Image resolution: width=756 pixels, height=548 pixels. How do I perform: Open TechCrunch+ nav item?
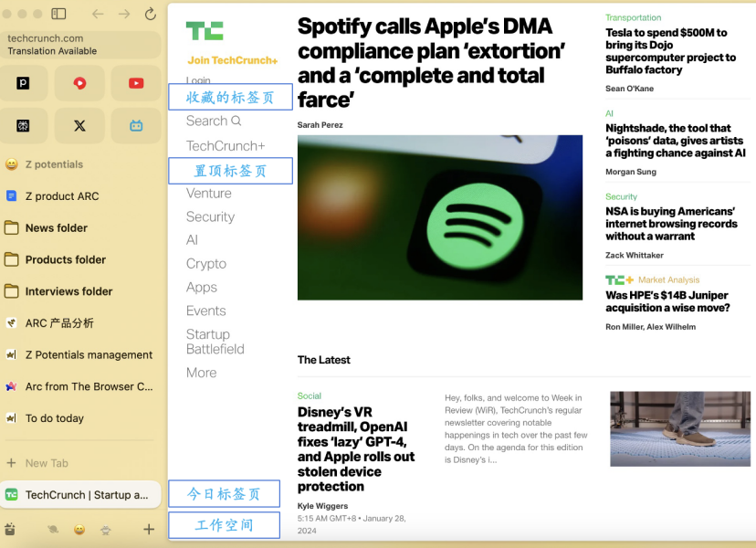226,146
